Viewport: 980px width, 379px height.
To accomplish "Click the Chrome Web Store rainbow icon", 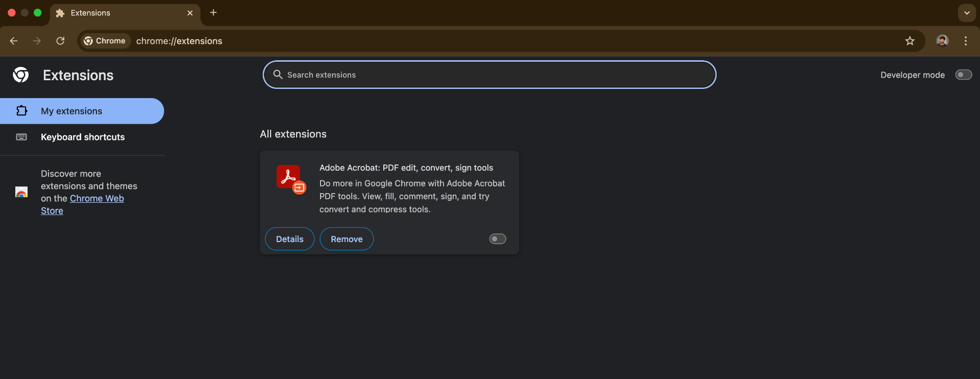I will coord(21,192).
